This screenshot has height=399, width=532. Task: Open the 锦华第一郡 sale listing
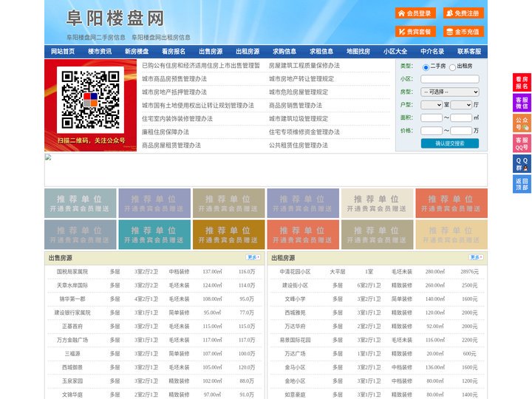pyautogui.click(x=72, y=299)
